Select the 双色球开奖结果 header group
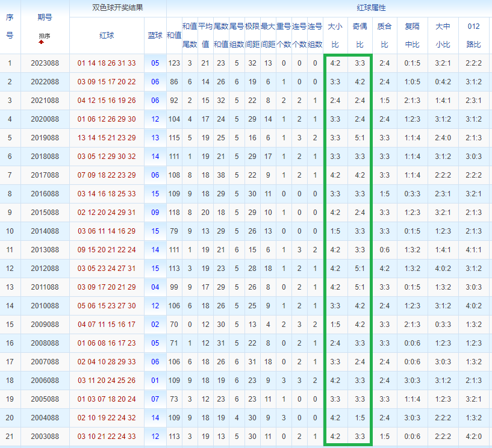492x448 pixels. [x=117, y=8]
